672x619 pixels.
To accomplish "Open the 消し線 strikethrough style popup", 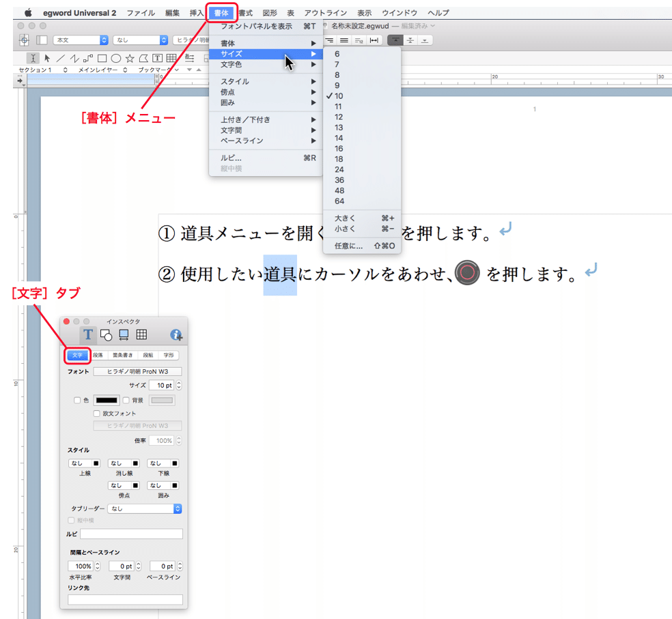I will coord(124,463).
